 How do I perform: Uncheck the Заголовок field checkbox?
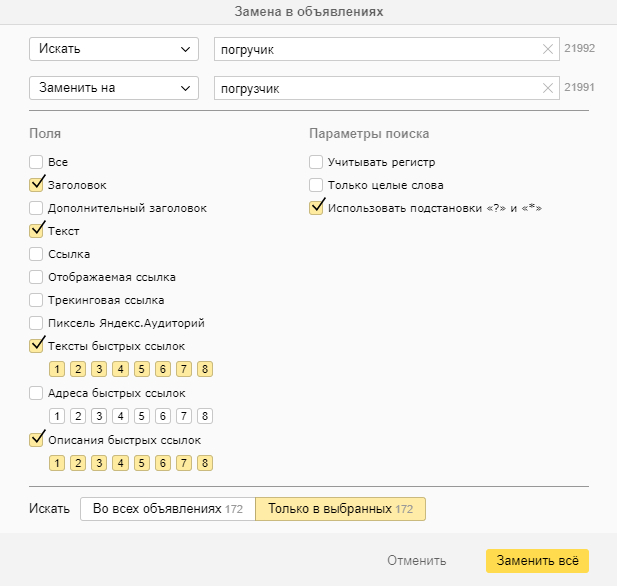coord(37,185)
